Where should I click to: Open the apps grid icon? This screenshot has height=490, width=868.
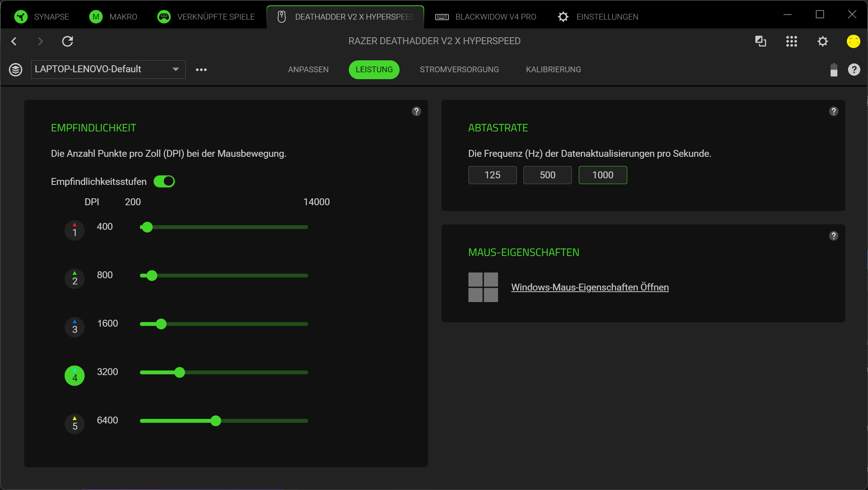point(791,41)
